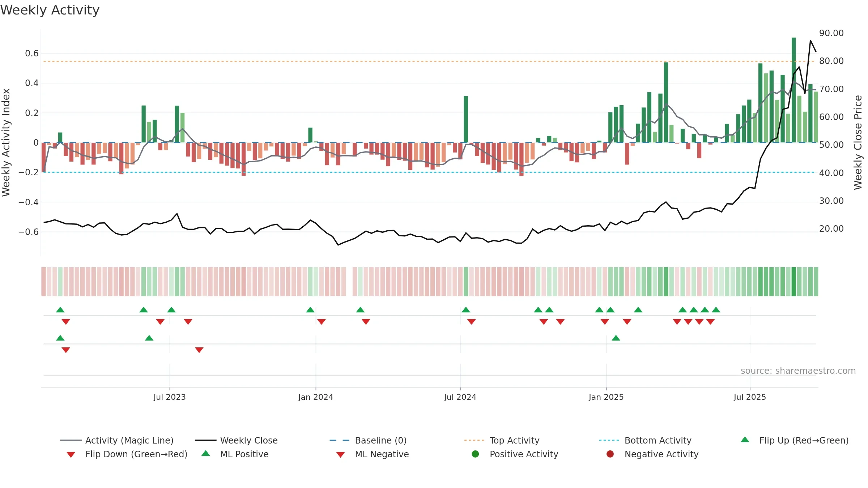Toggle the Top Activity legend entry
The image size is (868, 488).
click(x=502, y=440)
